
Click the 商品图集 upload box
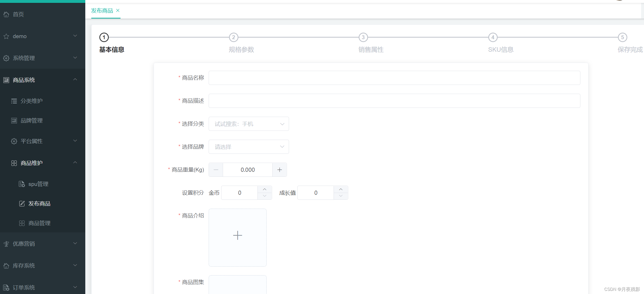pos(237,285)
